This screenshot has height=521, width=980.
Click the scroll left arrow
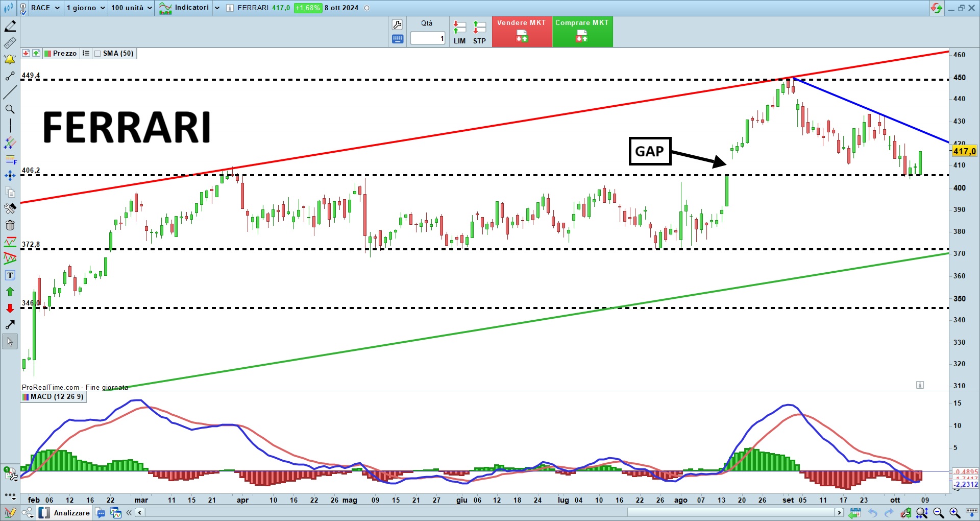click(140, 512)
